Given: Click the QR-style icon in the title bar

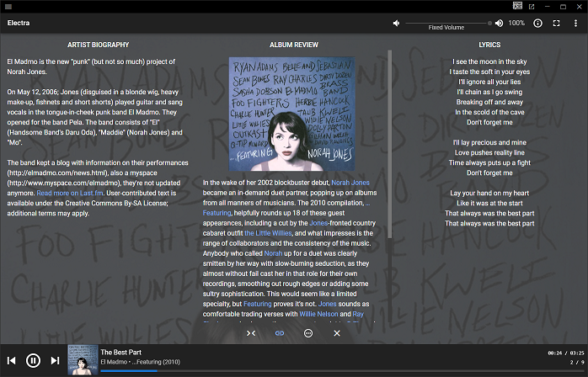Looking at the screenshot, I should [517, 6].
